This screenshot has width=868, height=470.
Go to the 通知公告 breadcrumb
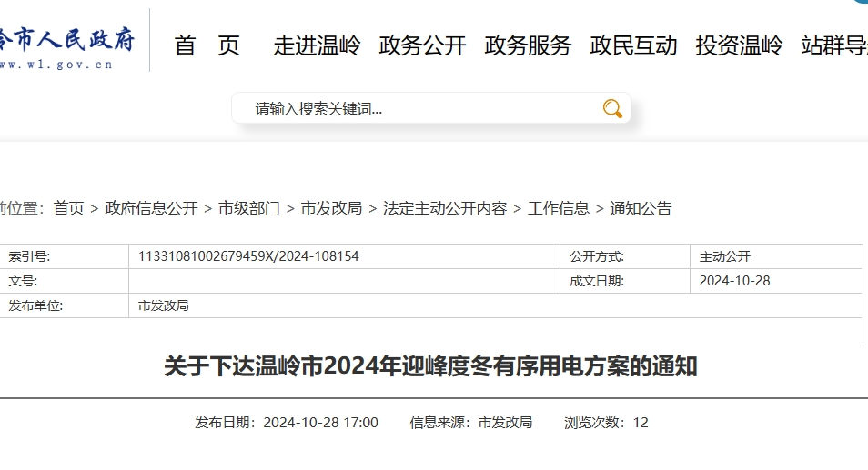tap(641, 208)
